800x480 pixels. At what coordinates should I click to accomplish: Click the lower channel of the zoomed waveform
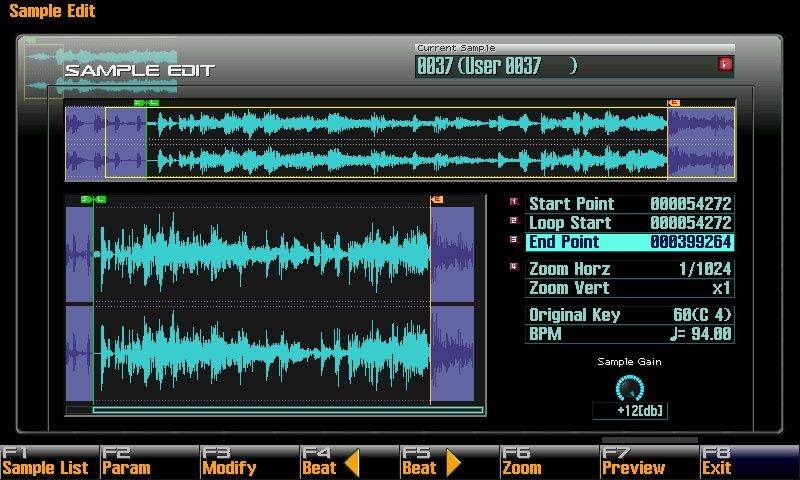(x=270, y=353)
